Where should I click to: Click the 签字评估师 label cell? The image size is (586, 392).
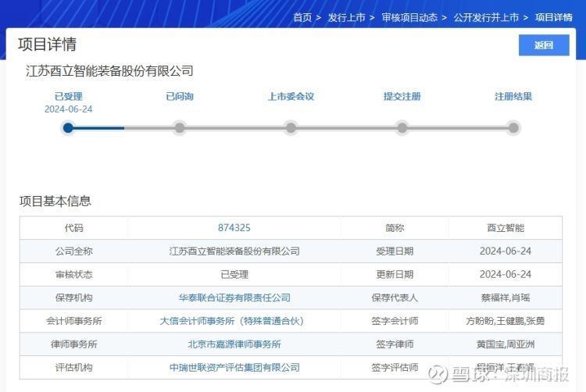(x=395, y=367)
